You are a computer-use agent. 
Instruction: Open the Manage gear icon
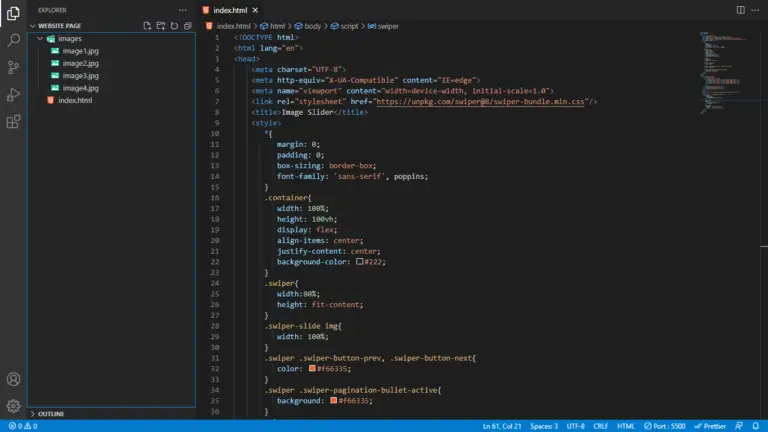pyautogui.click(x=13, y=406)
